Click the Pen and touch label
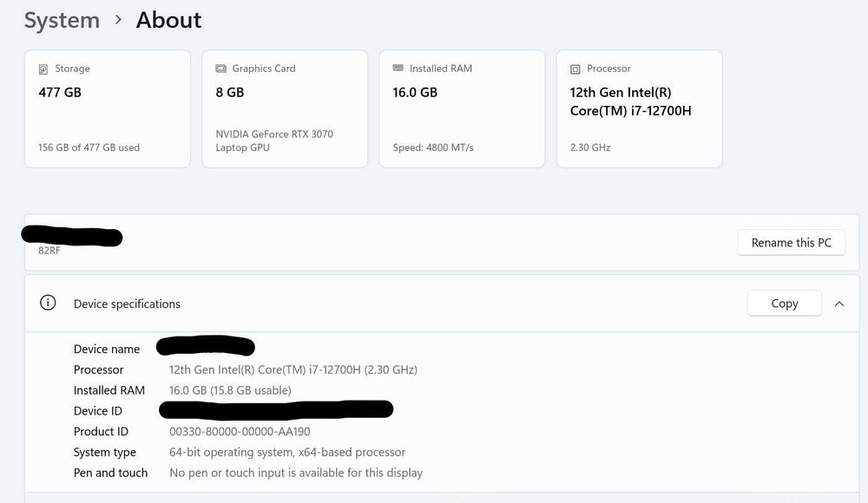The height and width of the screenshot is (503, 868). click(110, 474)
